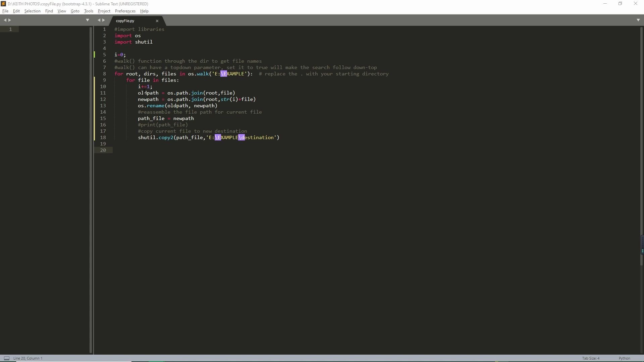This screenshot has height=362, width=644.
Task: Place cursor in left pane line 1
Action: [x=50, y=29]
